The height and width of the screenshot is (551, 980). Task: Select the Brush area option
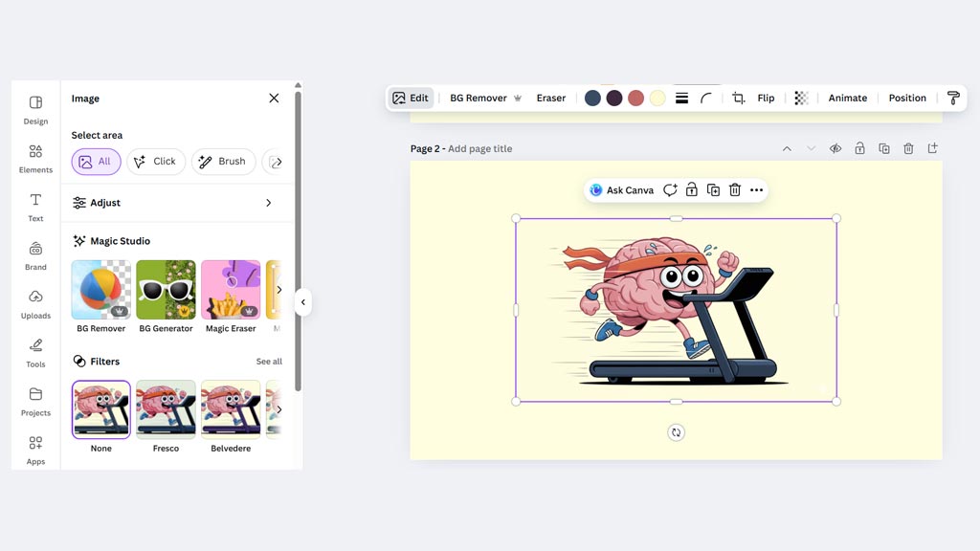coord(223,161)
